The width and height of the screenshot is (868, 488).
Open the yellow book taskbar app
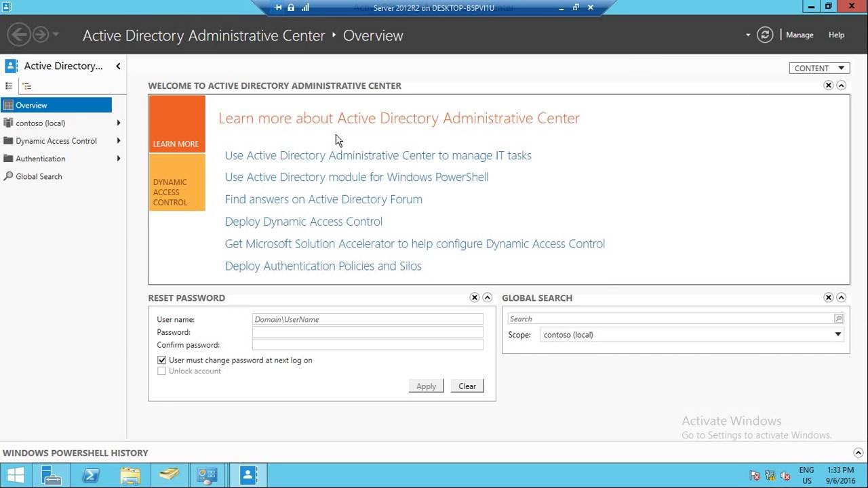[x=169, y=475]
